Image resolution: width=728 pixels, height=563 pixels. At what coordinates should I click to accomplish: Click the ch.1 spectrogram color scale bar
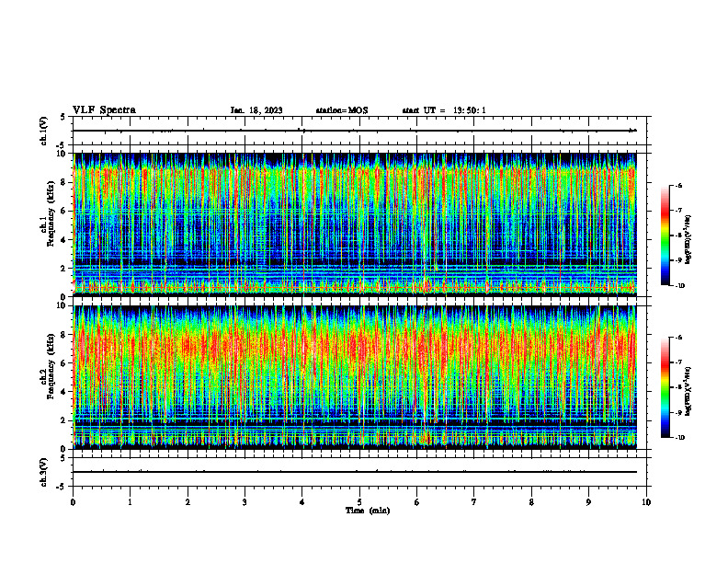pyautogui.click(x=665, y=236)
